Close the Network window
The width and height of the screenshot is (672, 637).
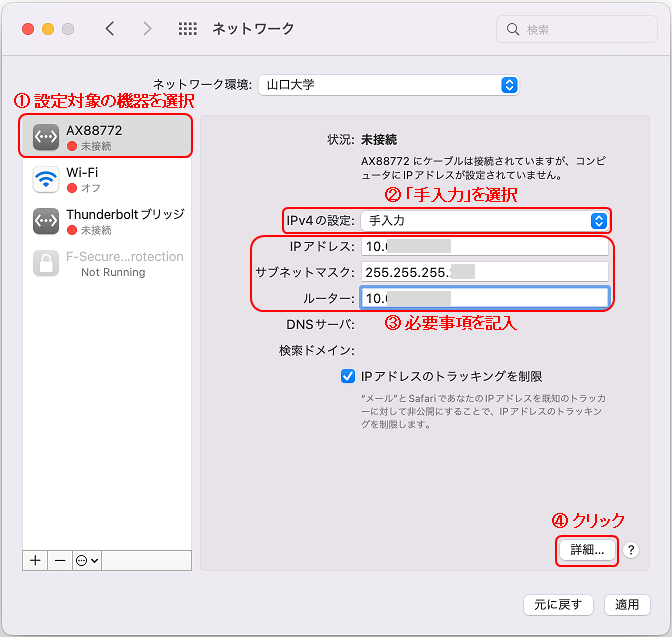tap(28, 29)
